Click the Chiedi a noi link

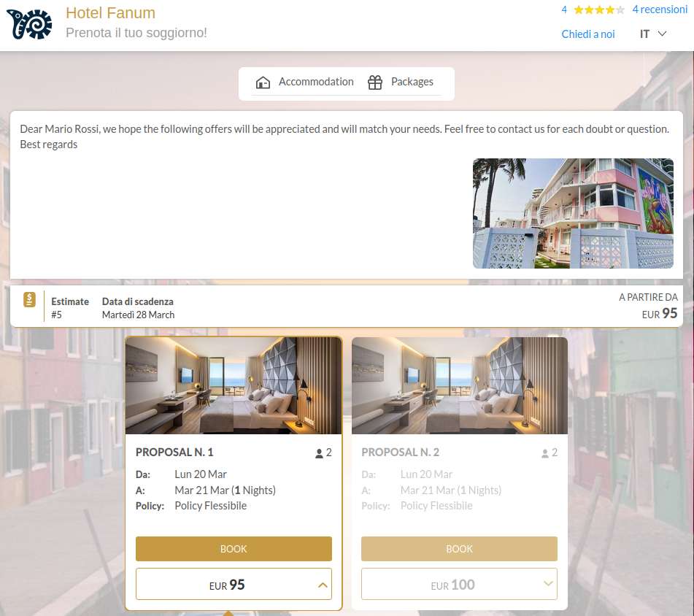[587, 34]
